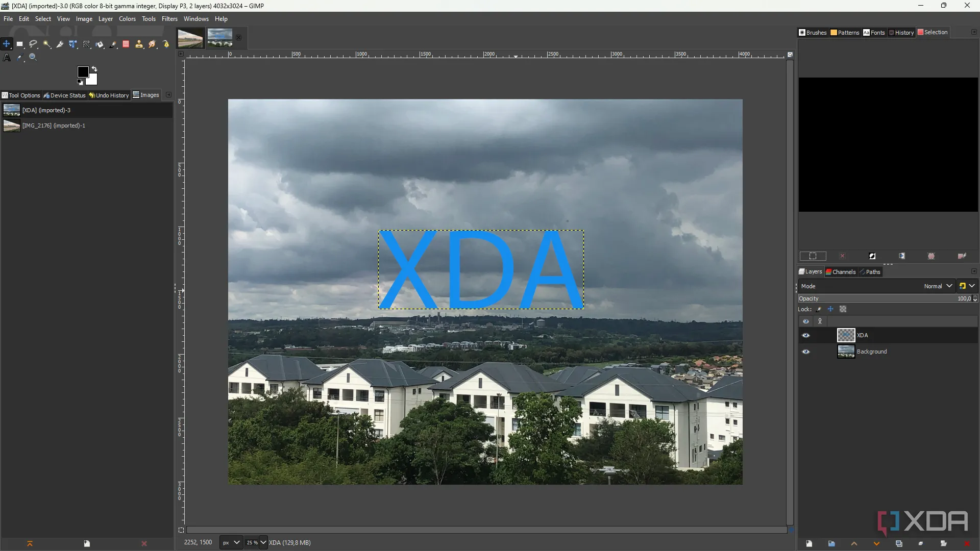Open the Filters menu
Image resolution: width=980 pixels, height=551 pixels.
coord(169,19)
